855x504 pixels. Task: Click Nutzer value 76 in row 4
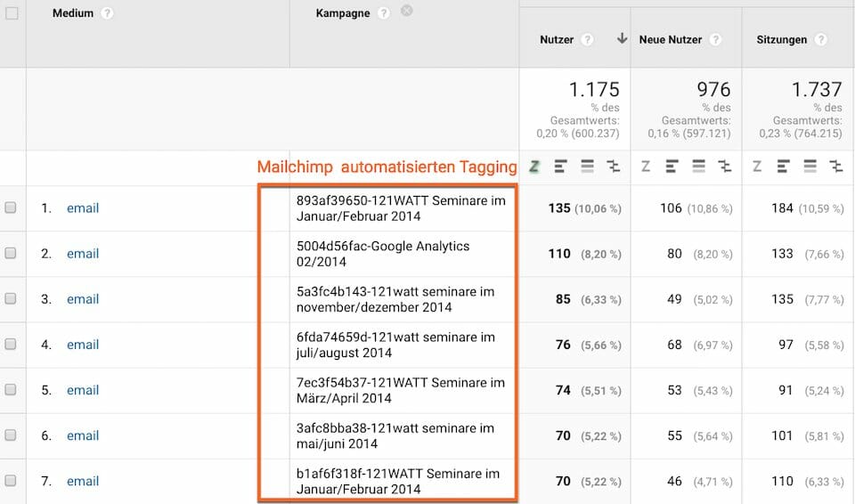pos(563,345)
